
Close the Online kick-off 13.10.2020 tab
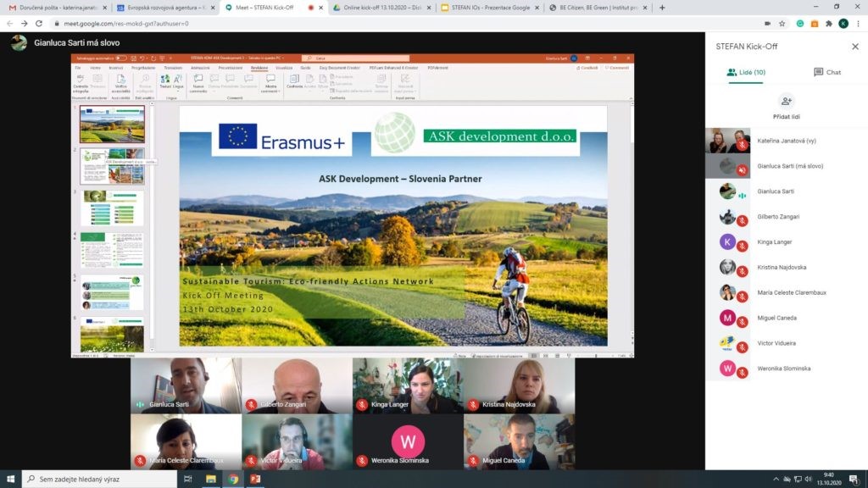(x=428, y=8)
